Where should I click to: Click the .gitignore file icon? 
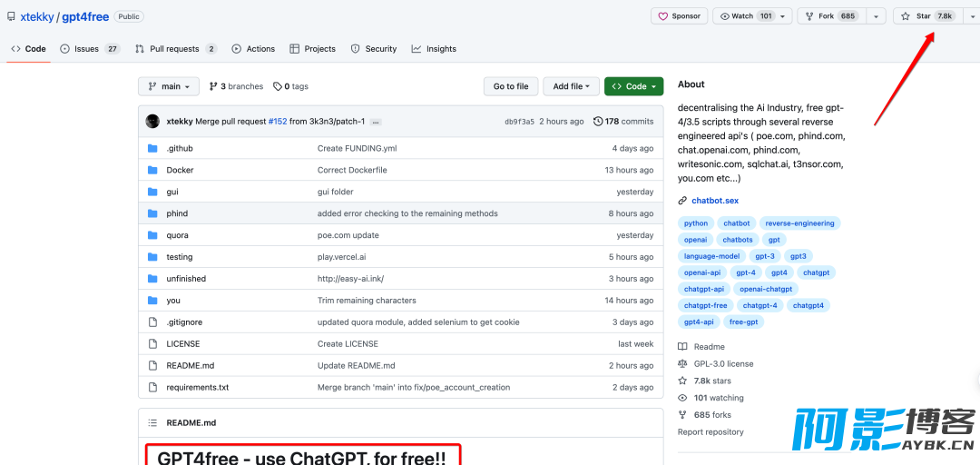[152, 322]
